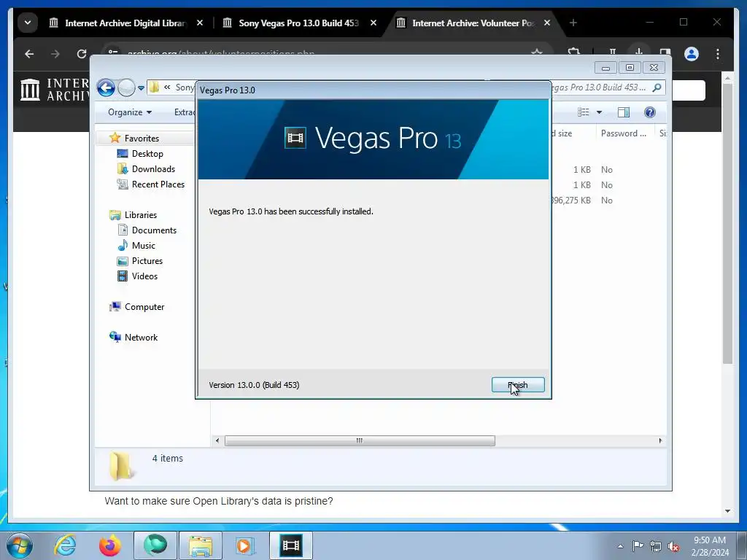The image size is (747, 560).
Task: Click the browser back button
Action: pyautogui.click(x=29, y=54)
